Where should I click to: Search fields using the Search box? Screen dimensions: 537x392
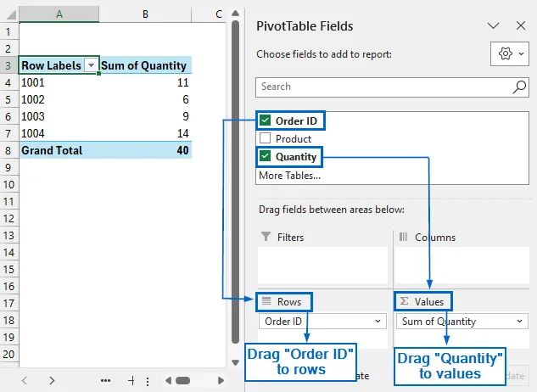pos(392,87)
